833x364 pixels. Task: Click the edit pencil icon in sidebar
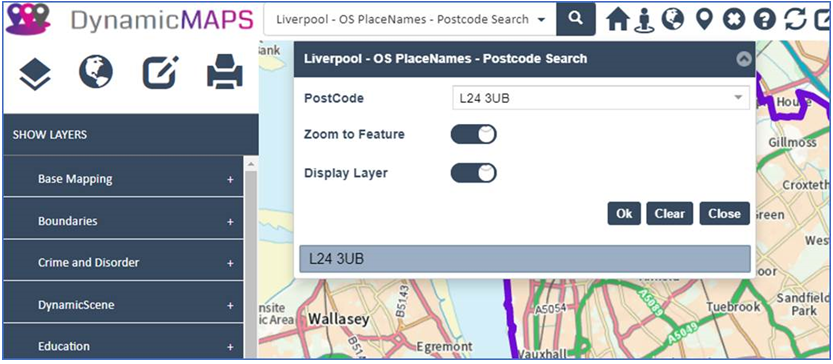(161, 72)
